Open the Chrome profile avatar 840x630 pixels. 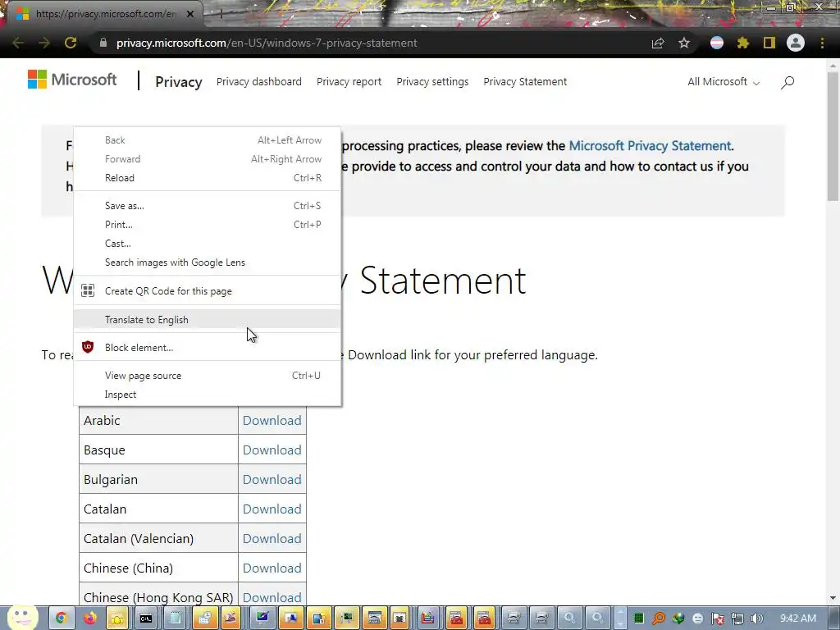tap(796, 43)
